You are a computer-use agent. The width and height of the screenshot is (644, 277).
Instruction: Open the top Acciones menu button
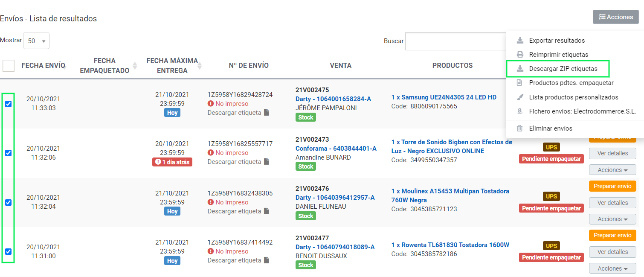point(615,17)
